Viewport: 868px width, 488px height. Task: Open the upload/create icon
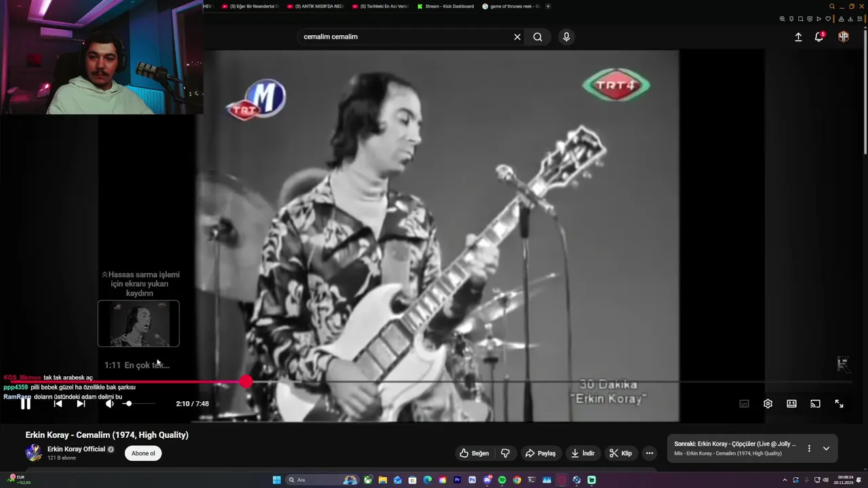(798, 37)
